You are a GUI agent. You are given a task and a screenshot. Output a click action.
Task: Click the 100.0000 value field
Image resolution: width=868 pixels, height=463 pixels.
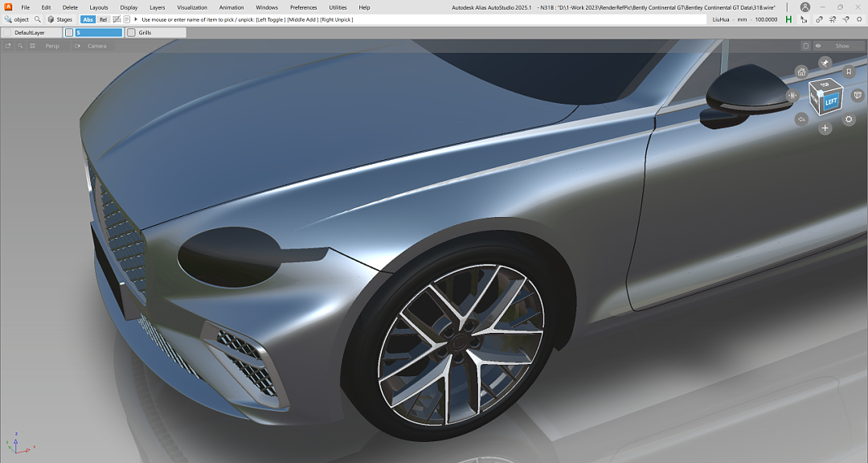[x=766, y=19]
